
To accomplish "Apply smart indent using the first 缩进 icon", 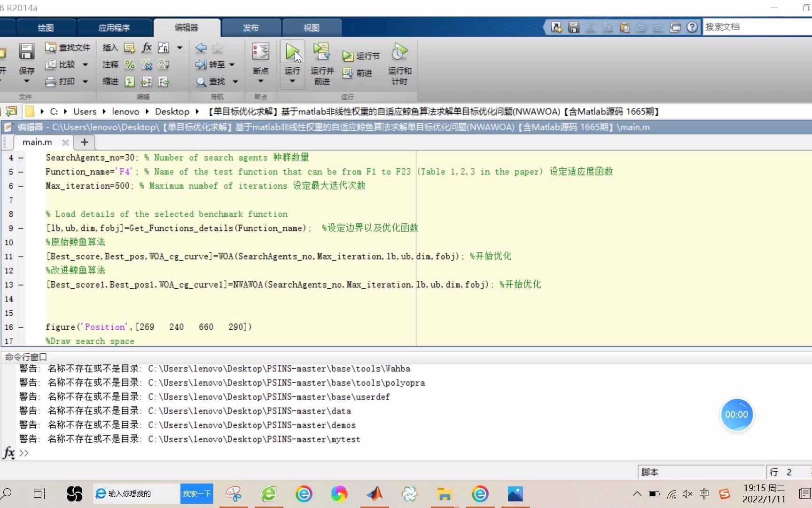I will click(x=130, y=82).
